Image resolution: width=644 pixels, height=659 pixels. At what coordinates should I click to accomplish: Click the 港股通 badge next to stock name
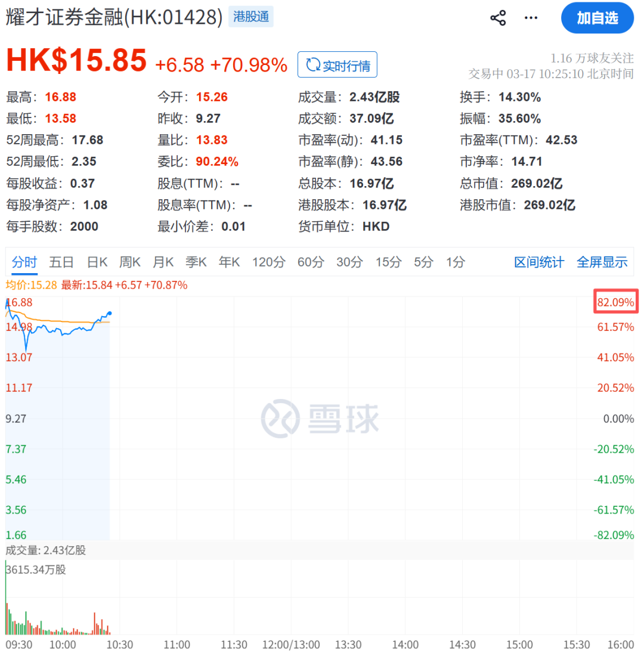(250, 16)
